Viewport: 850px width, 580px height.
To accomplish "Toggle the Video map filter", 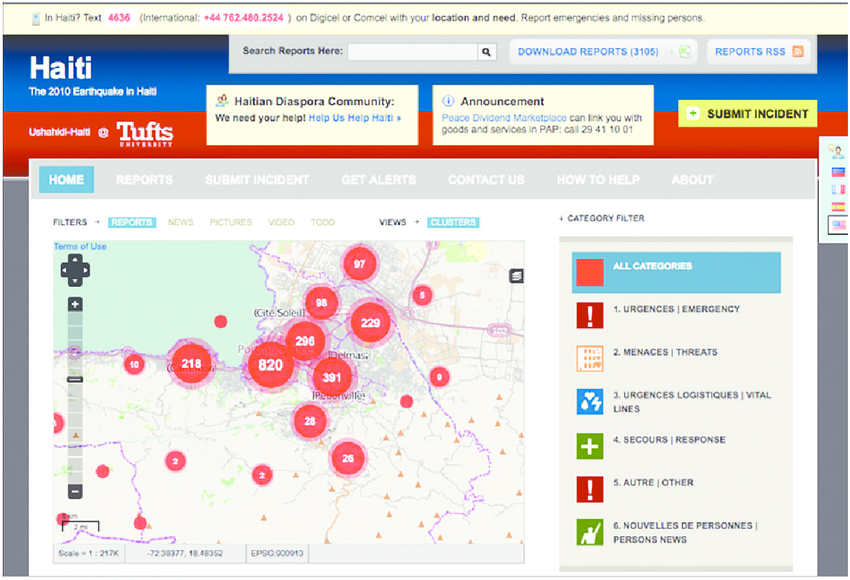I will [x=281, y=222].
